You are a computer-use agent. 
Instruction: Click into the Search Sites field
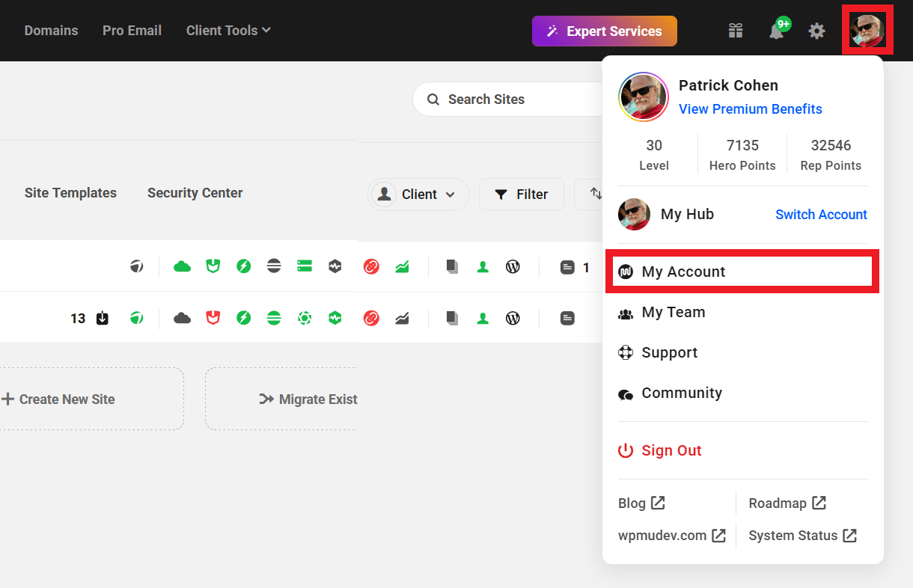(509, 99)
